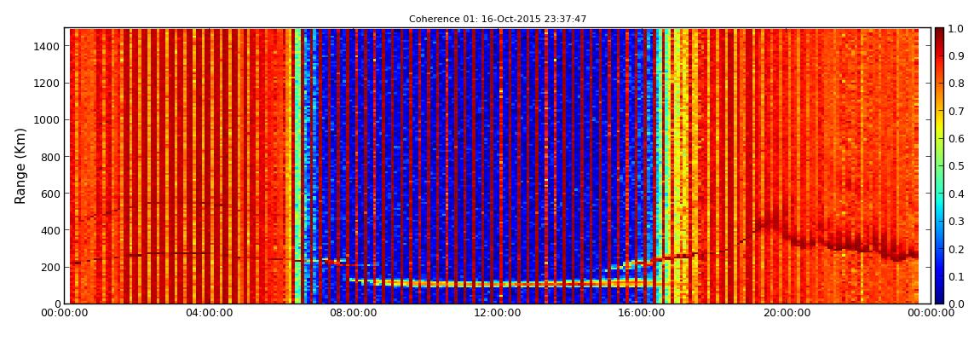Click the 1200 tick label on the range axis

48,84
